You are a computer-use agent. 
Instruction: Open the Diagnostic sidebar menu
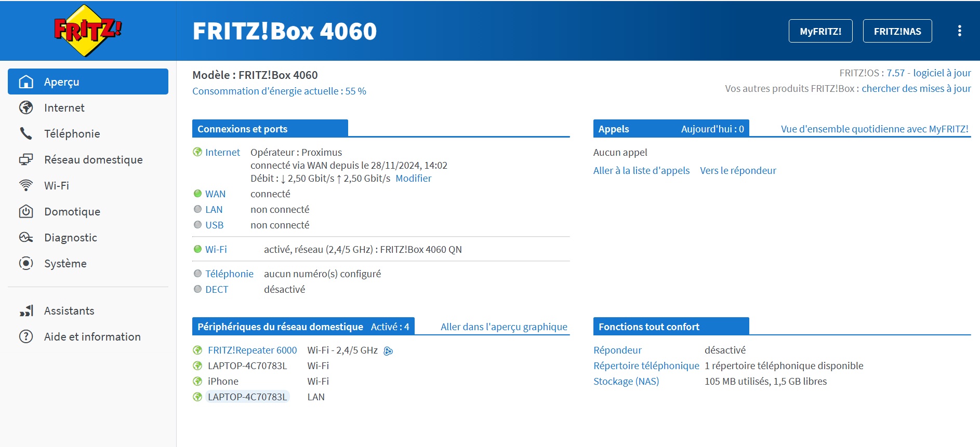(x=88, y=237)
